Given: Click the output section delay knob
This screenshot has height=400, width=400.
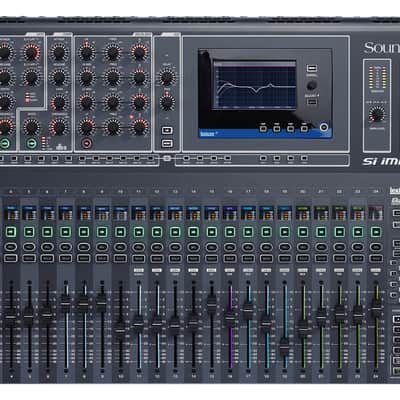Looking at the screenshot, I should tap(167, 77).
